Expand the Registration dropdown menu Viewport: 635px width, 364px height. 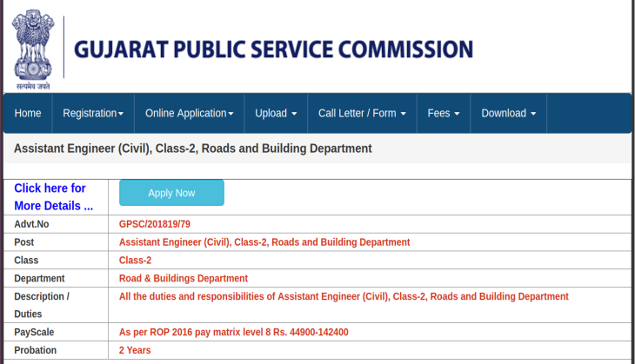click(93, 113)
